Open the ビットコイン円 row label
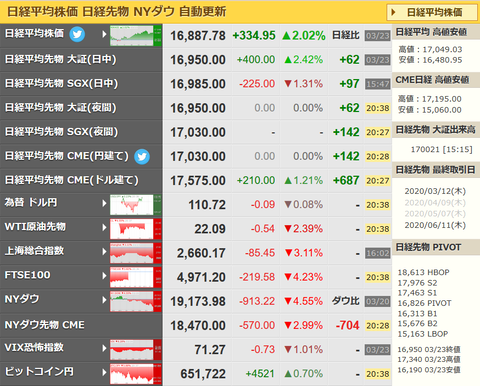 click(x=39, y=371)
